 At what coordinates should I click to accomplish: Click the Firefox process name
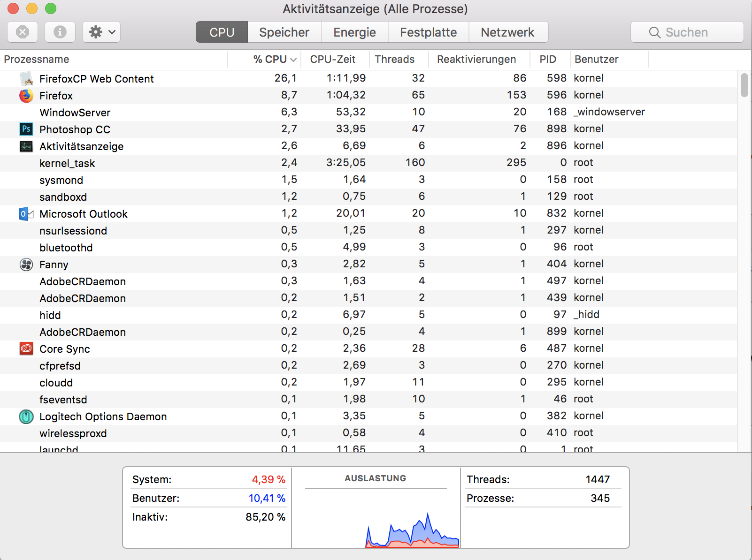tap(56, 96)
